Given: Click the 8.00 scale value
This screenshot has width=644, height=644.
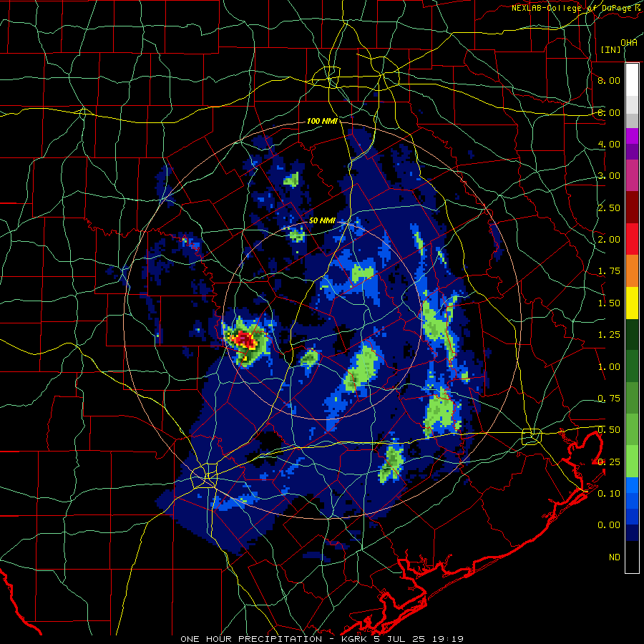Looking at the screenshot, I should [x=609, y=80].
